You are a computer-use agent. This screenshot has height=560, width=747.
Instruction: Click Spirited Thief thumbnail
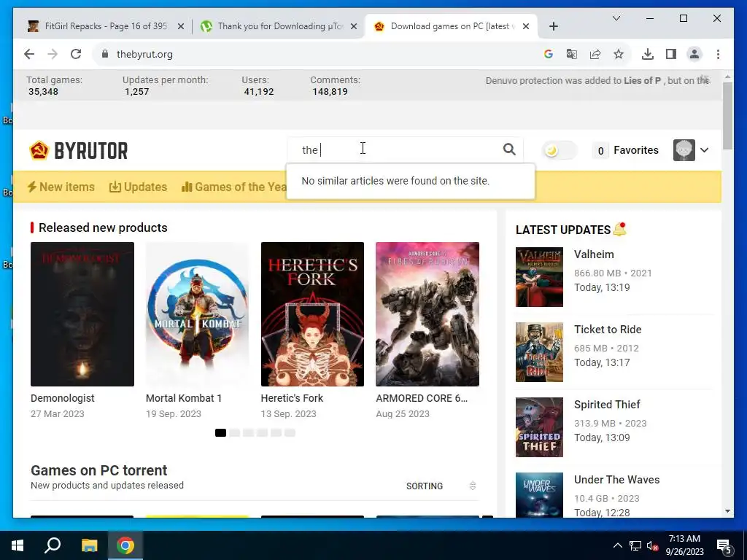(539, 427)
